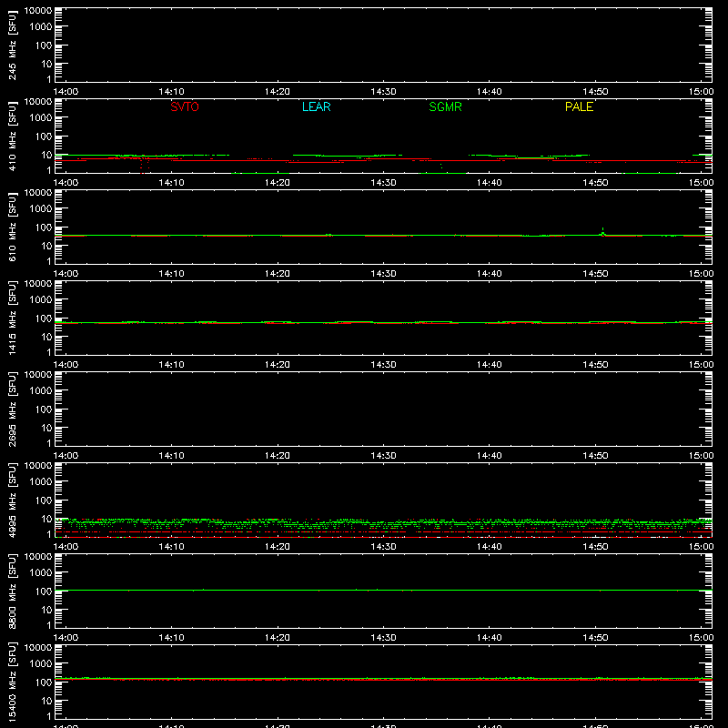Click the cyan LEAR legend label
The width and height of the screenshot is (728, 728).
click(x=316, y=106)
